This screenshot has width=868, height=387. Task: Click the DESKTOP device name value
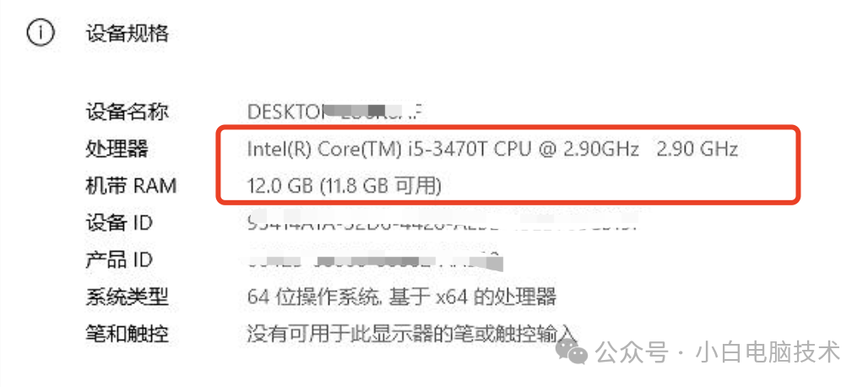(334, 112)
